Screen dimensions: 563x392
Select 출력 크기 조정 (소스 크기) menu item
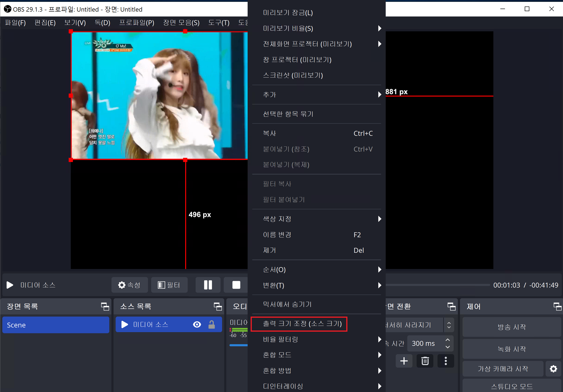click(x=302, y=324)
